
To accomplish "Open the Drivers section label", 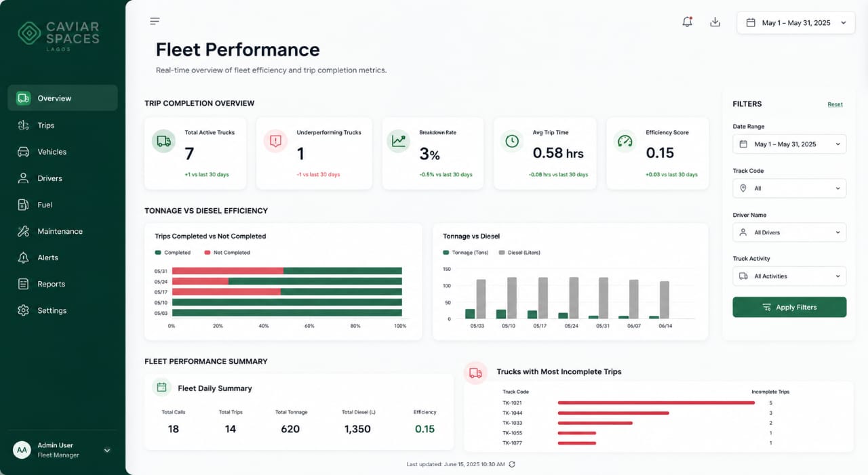I will pyautogui.click(x=50, y=178).
